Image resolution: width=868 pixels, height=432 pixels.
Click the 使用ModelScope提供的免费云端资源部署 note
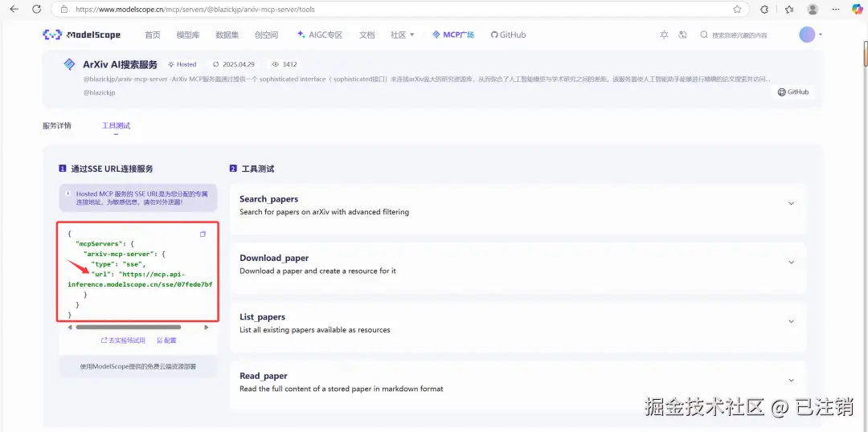click(x=138, y=366)
